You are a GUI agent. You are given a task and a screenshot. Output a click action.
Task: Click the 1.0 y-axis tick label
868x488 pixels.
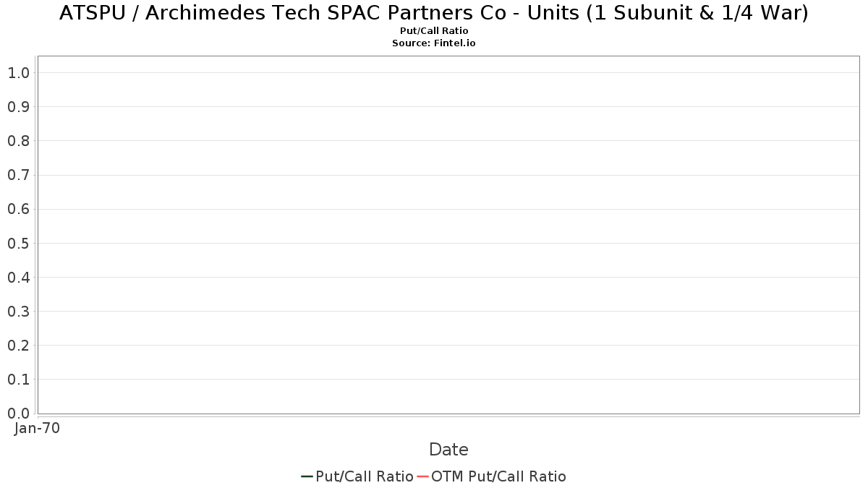18,73
